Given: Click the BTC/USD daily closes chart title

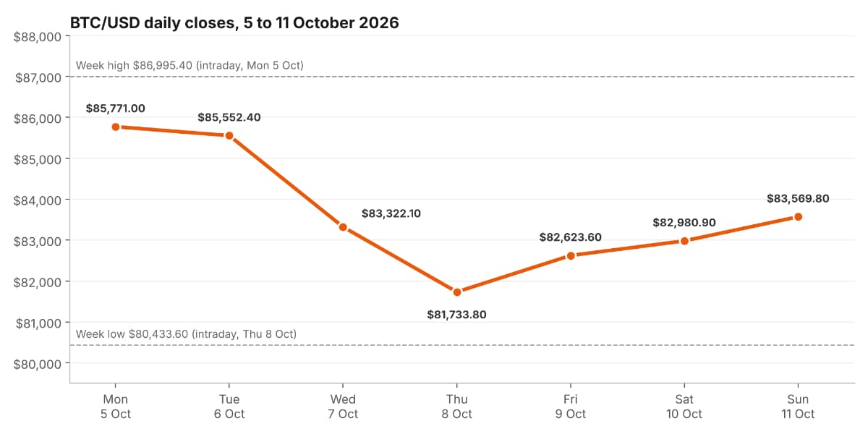Looking at the screenshot, I should pyautogui.click(x=234, y=22).
